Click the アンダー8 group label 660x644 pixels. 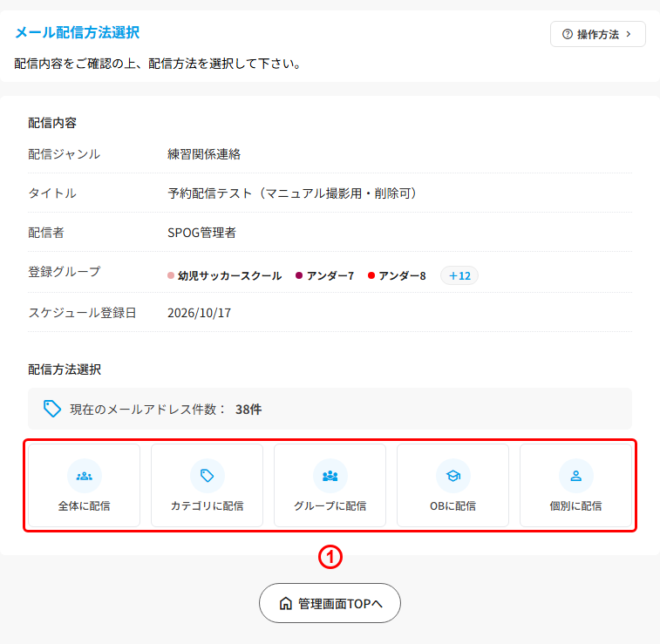403,276
